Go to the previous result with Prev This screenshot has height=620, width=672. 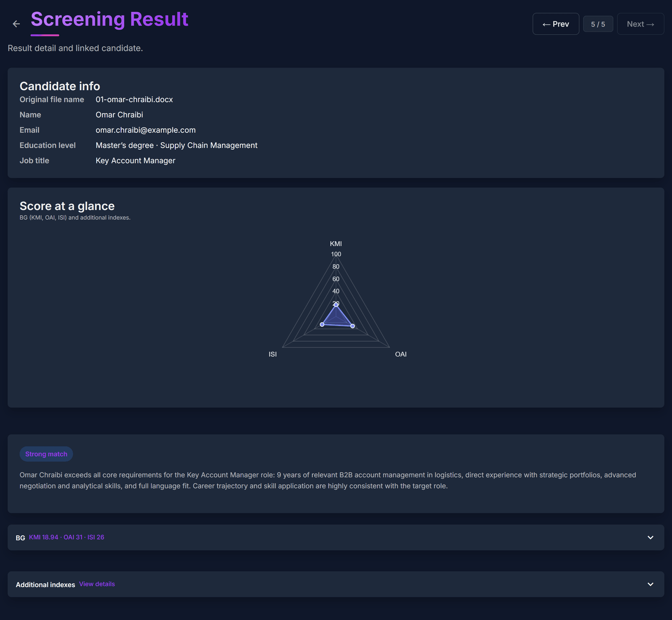point(556,24)
